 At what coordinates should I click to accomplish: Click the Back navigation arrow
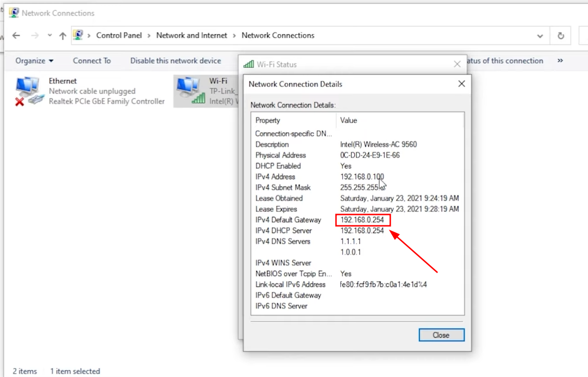point(16,35)
